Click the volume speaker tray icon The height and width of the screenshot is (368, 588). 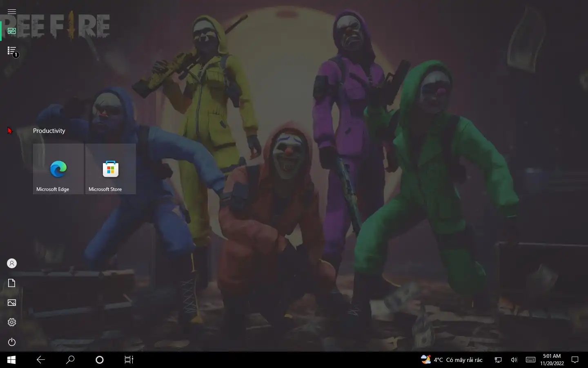pyautogui.click(x=514, y=360)
